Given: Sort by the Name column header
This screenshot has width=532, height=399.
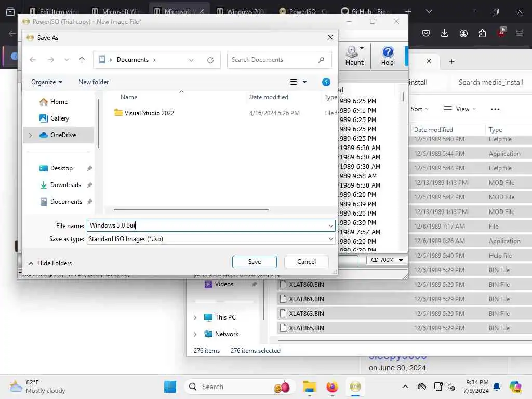Looking at the screenshot, I should point(129,97).
